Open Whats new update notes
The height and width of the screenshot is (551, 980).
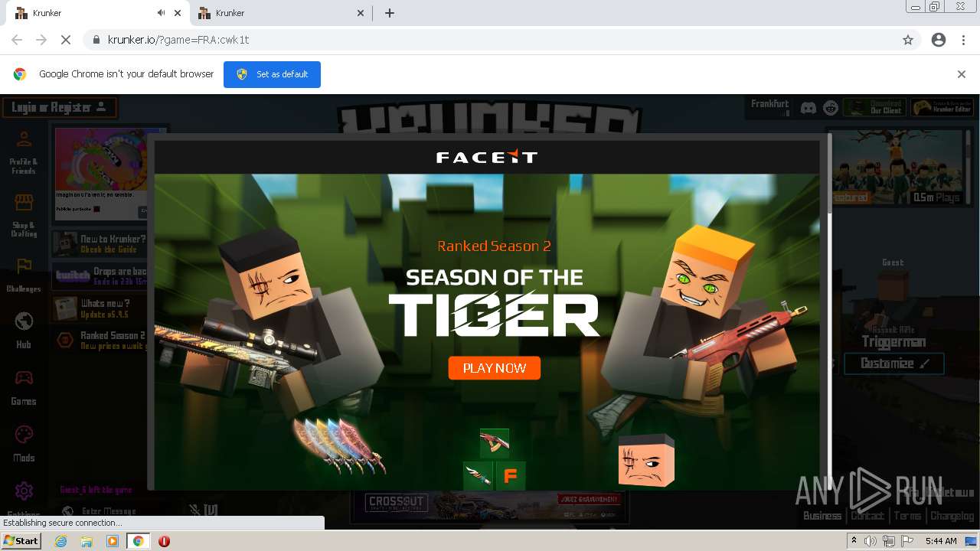(100, 308)
